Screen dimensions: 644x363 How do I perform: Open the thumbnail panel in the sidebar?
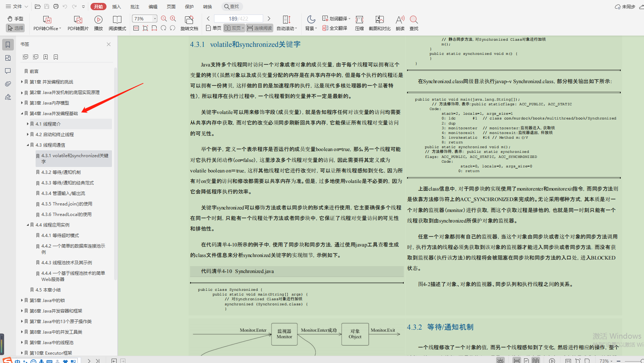pos(8,58)
